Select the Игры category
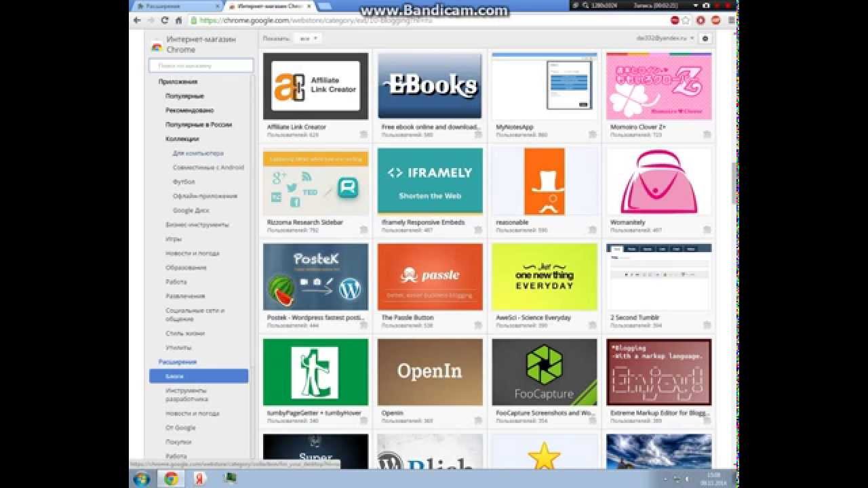The height and width of the screenshot is (488, 868). (174, 239)
